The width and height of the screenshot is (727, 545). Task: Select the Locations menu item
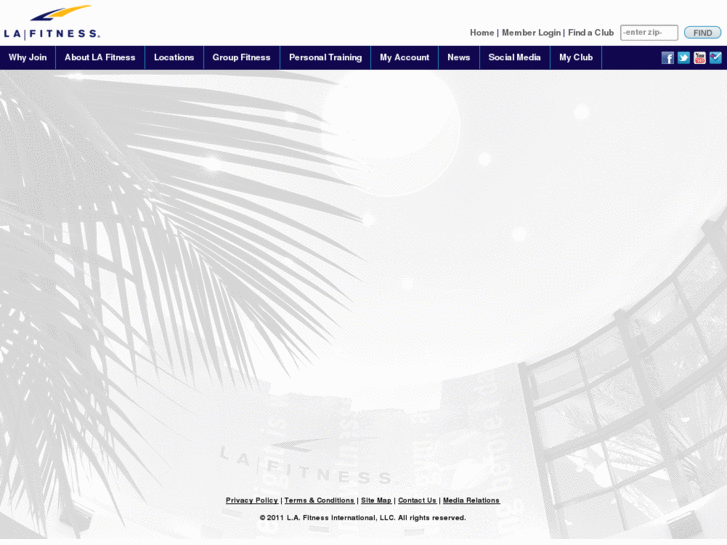174,58
